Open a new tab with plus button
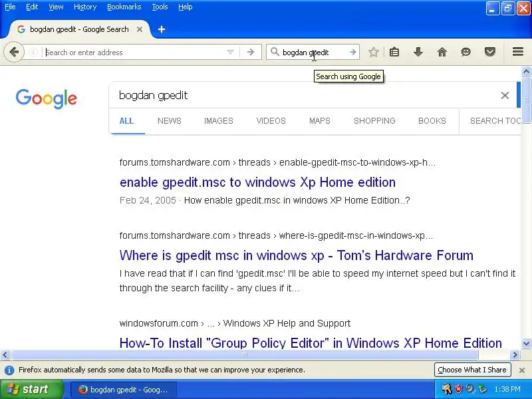The height and width of the screenshot is (399, 532). pos(162,29)
